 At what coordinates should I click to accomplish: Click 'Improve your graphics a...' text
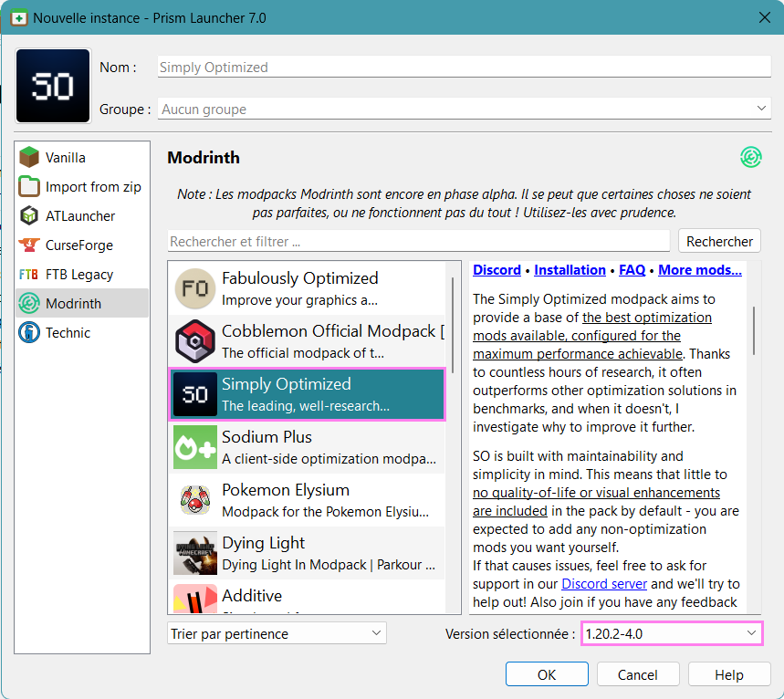[299, 300]
